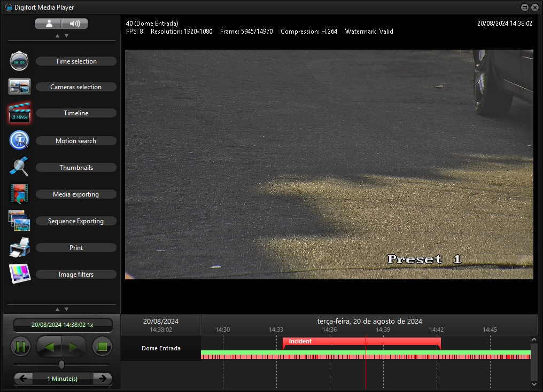Click the '40 (Dome Entrada)' camera title

coord(152,23)
